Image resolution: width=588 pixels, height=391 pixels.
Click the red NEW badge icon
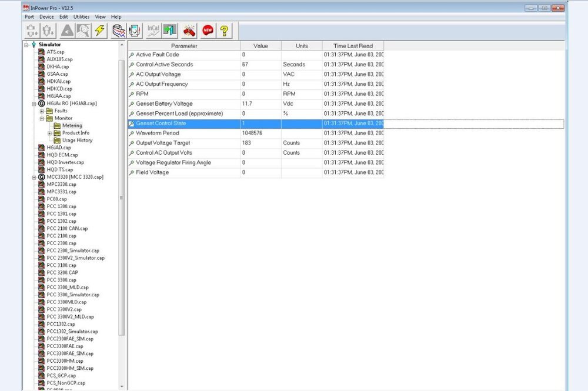coord(207,31)
